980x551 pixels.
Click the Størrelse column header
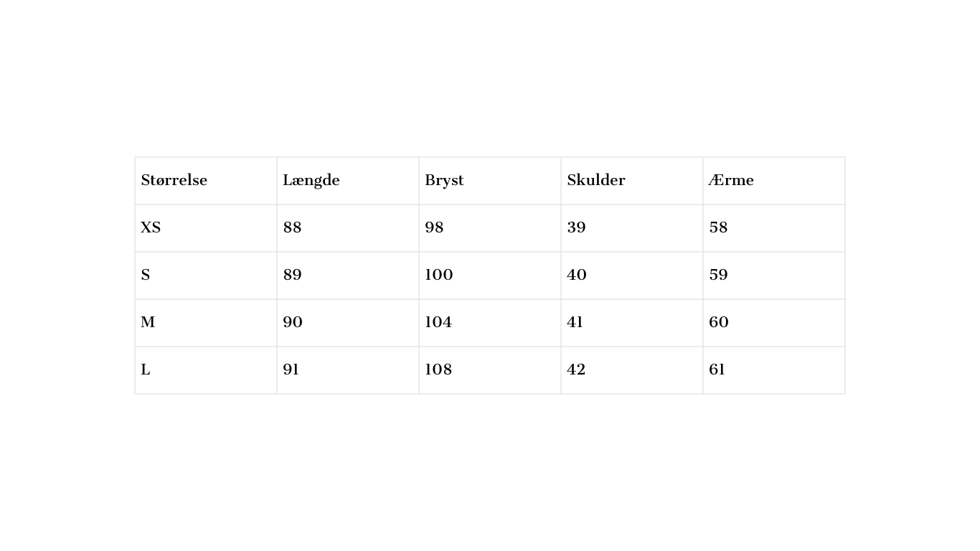point(174,181)
